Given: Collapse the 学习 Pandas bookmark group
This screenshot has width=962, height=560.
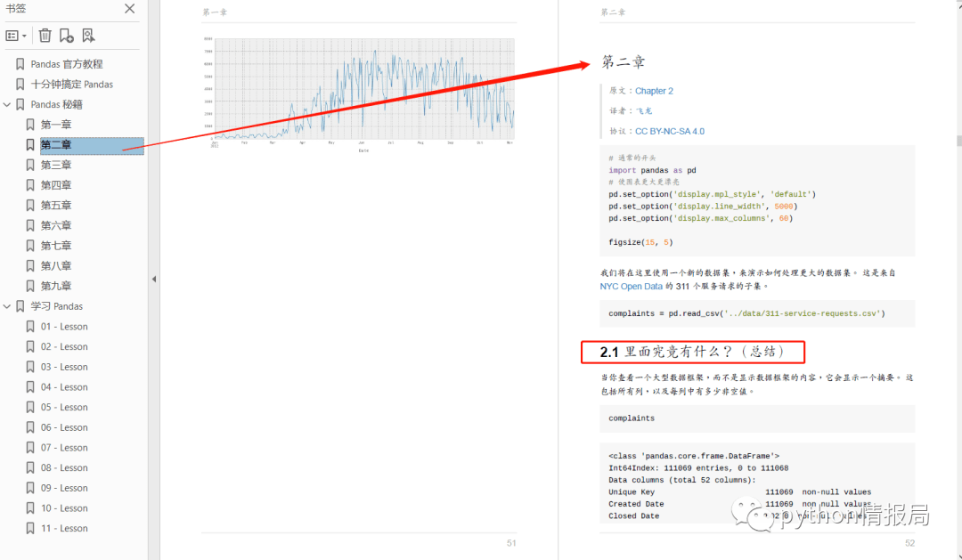Looking at the screenshot, I should [x=7, y=306].
